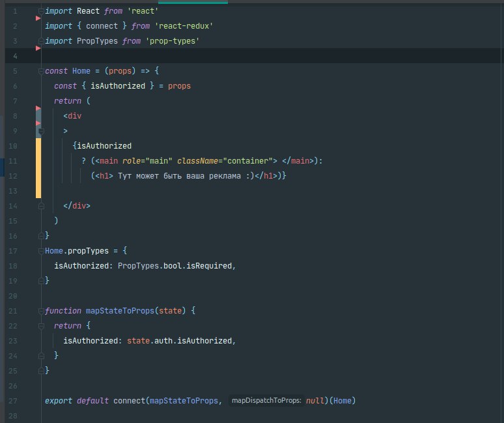Screen dimensions: 504x423
Task: Click the '(state)' parameter on line 21
Action: (x=171, y=311)
